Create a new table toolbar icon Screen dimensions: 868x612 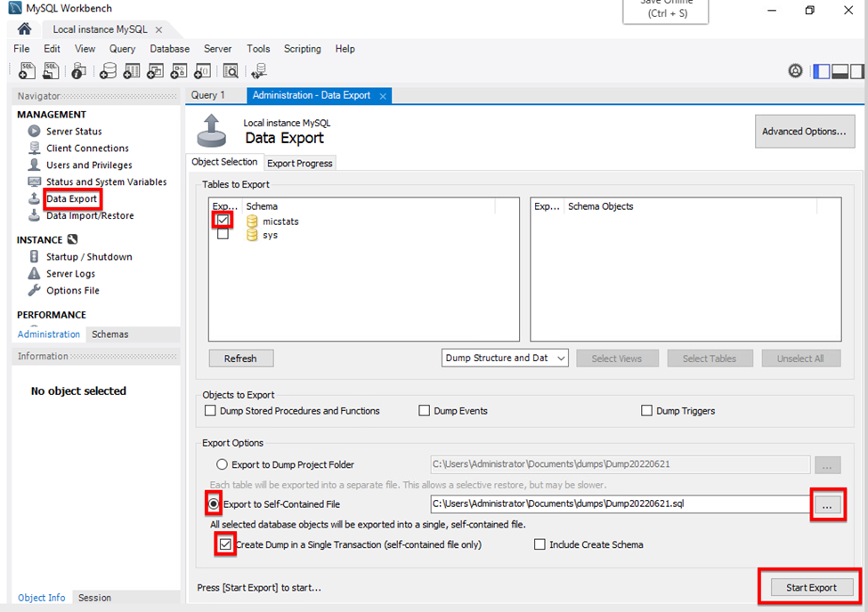point(131,71)
